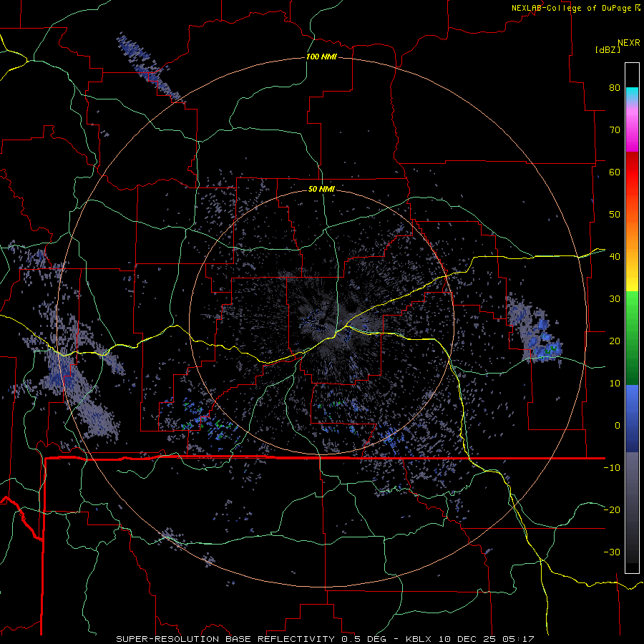Viewport: 644px width, 644px height.
Task: Click the 70 dBZ scale value
Action: point(615,130)
